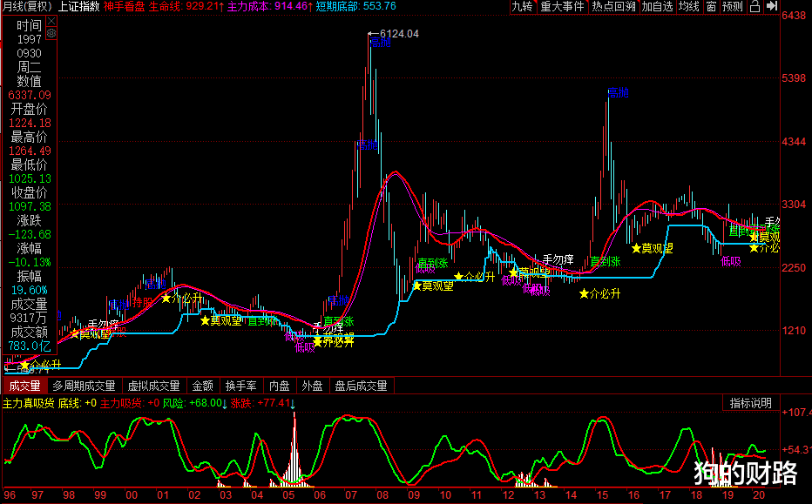Switch to 换手率 tab

pos(240,386)
